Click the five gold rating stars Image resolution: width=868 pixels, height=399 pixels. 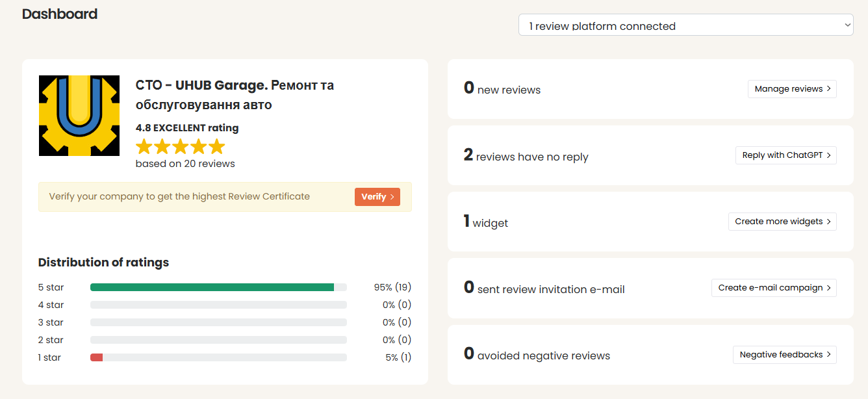click(180, 146)
